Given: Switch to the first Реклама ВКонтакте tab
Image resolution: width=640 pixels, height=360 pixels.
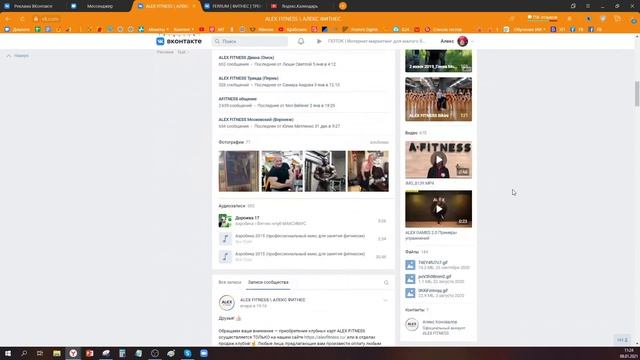Looking at the screenshot, I should (x=33, y=6).
